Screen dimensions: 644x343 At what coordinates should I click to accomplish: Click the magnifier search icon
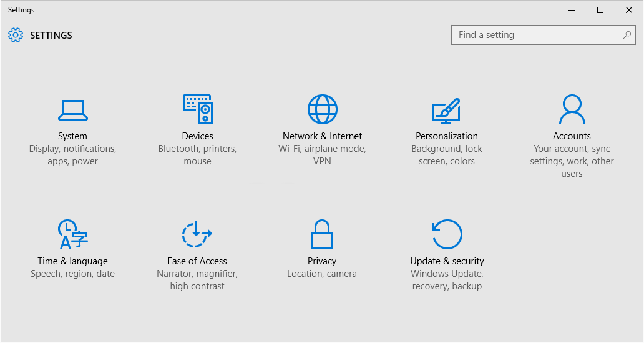627,35
